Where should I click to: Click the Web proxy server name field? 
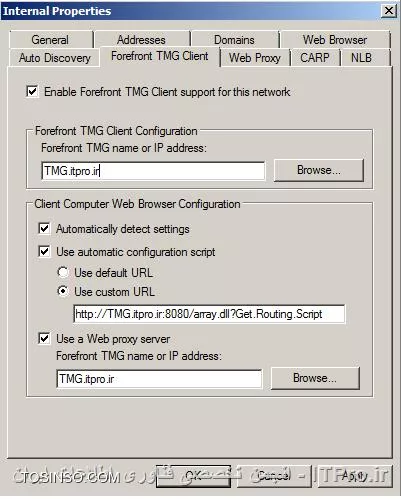(159, 379)
